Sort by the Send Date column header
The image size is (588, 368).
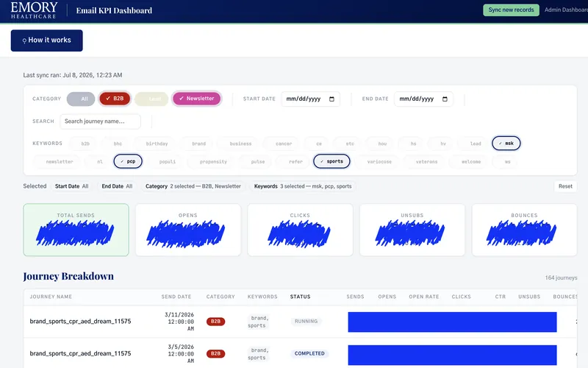point(176,297)
